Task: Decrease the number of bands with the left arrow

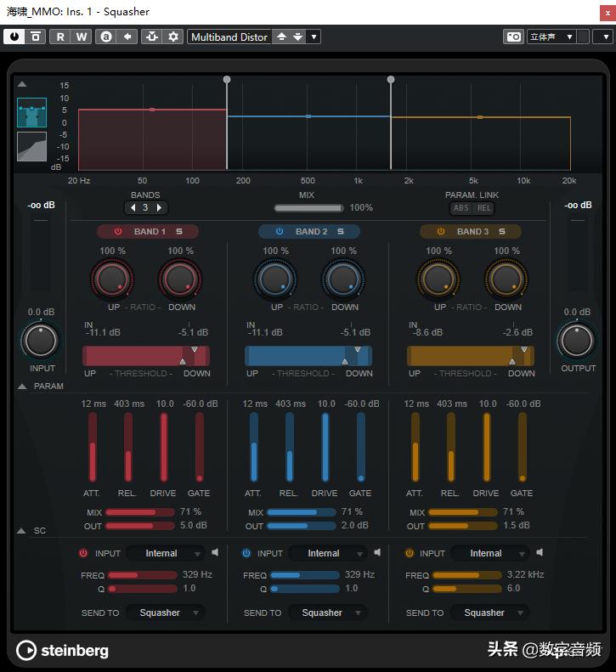Action: [133, 207]
